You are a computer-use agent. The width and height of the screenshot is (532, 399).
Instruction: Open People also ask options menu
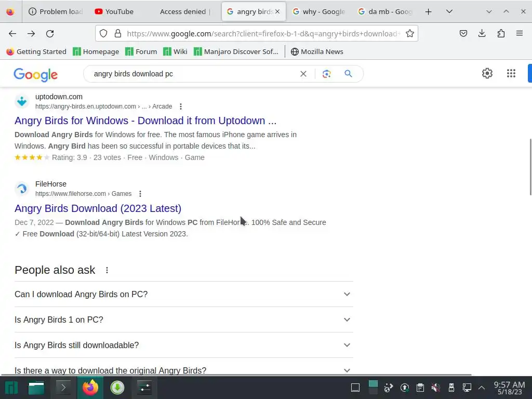click(107, 270)
